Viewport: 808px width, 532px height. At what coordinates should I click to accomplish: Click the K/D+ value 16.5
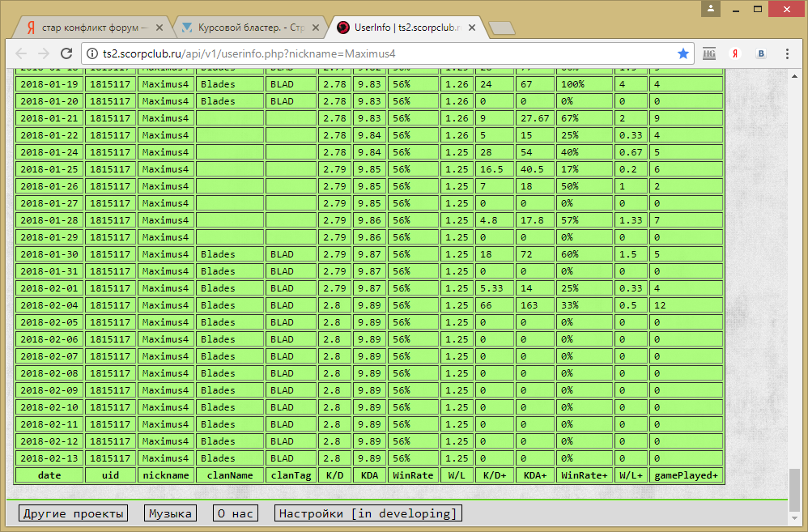tap(495, 169)
